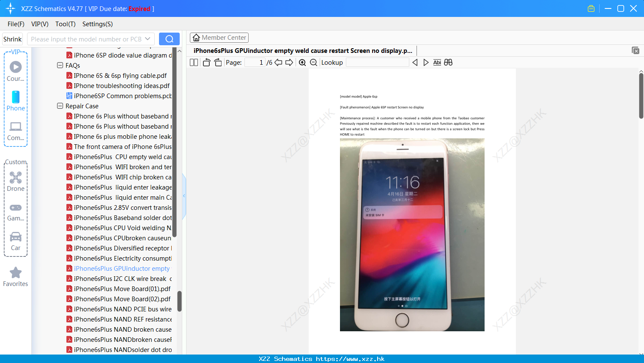Select the GPUinductor document tab
This screenshot has width=644, height=363.
tap(303, 51)
